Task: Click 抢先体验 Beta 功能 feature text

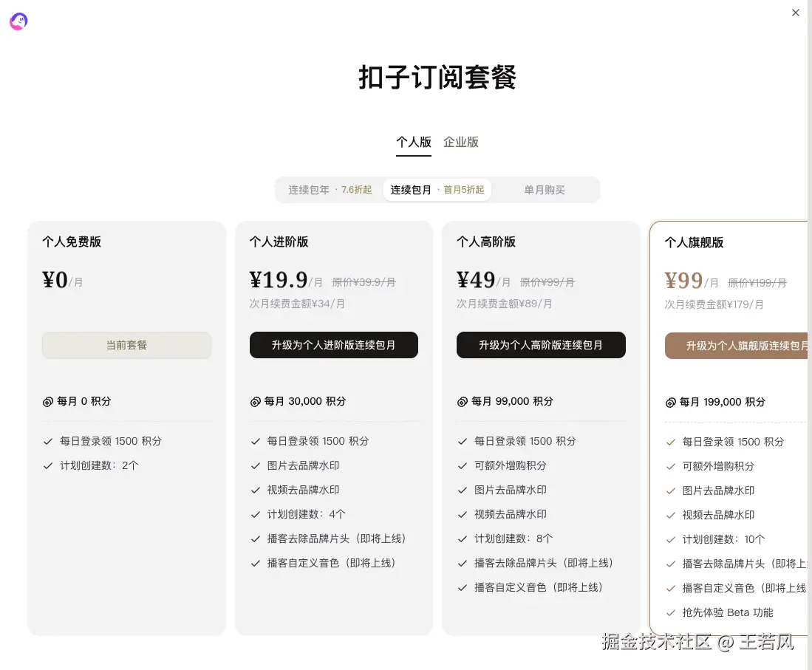Action: 728,612
